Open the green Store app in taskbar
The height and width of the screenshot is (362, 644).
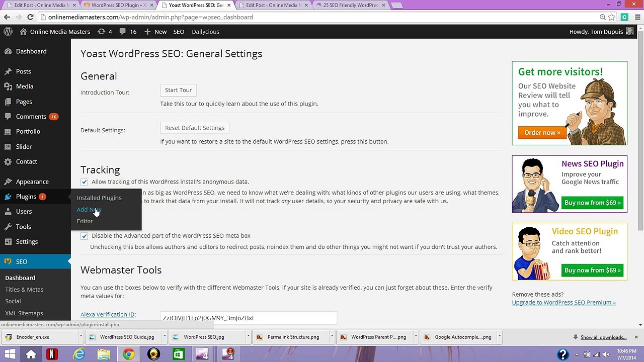click(178, 354)
